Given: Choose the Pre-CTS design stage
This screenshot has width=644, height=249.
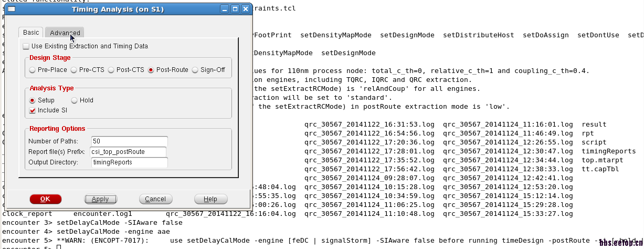Looking at the screenshot, I should click(74, 70).
